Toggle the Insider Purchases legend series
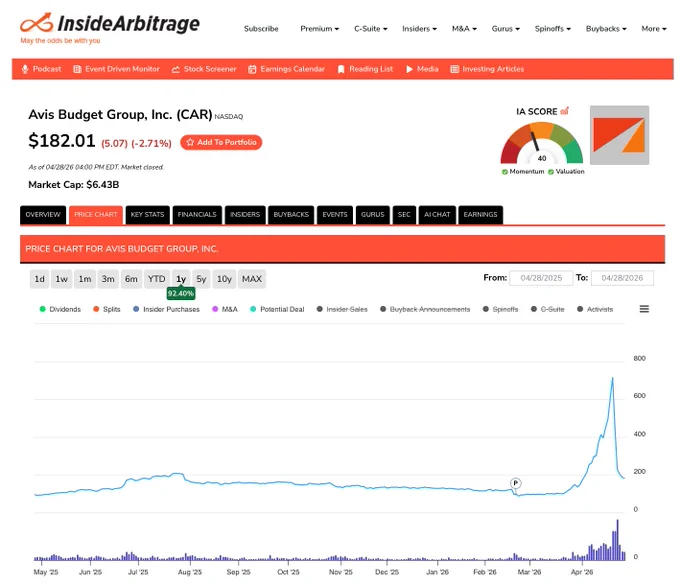Image resolution: width=680 pixels, height=585 pixels. point(166,309)
